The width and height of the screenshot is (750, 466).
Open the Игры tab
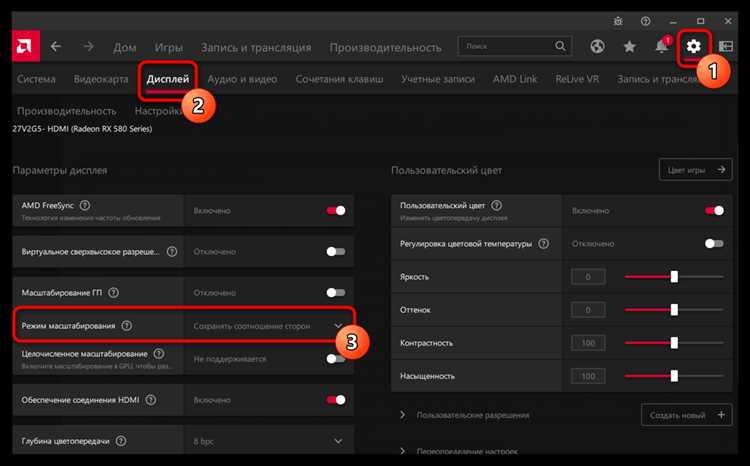[x=168, y=47]
